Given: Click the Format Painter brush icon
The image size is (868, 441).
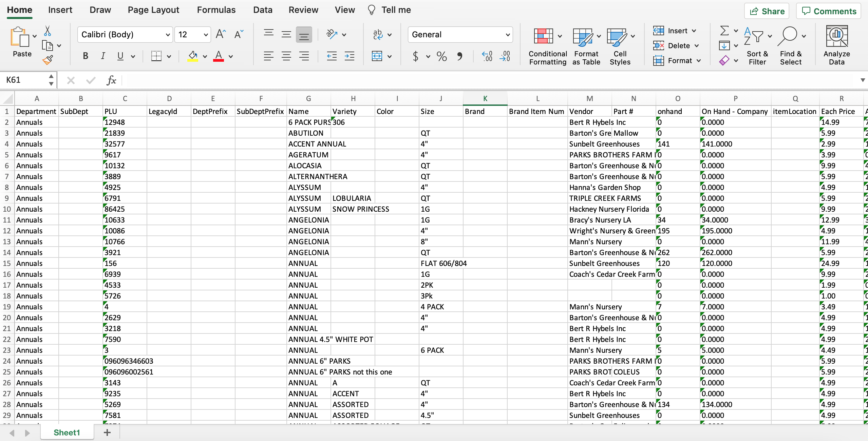Looking at the screenshot, I should tap(48, 60).
